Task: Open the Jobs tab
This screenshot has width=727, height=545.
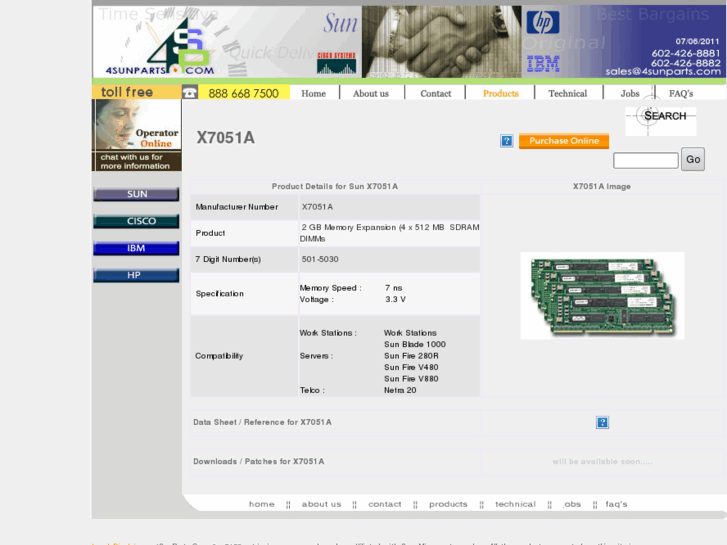Action: pyautogui.click(x=630, y=93)
